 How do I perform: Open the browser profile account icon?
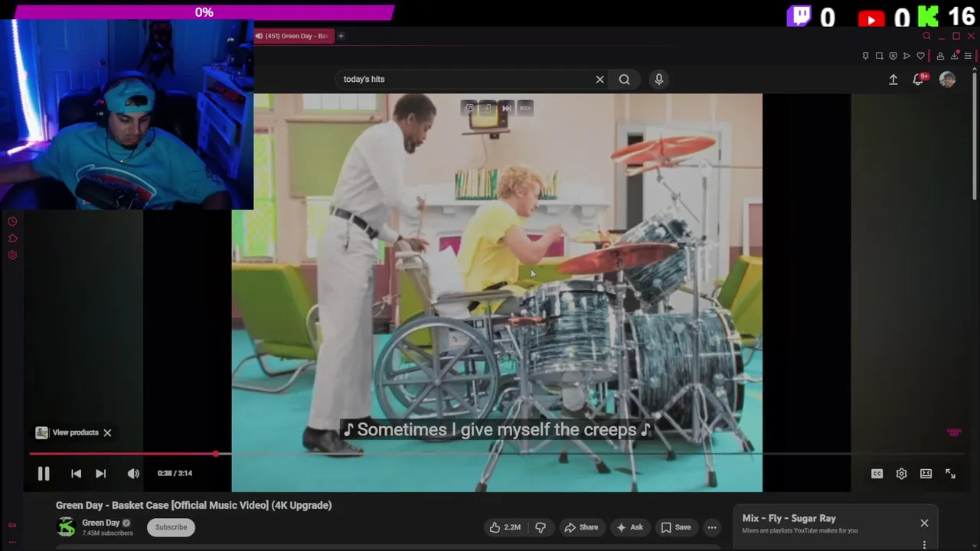click(x=940, y=56)
